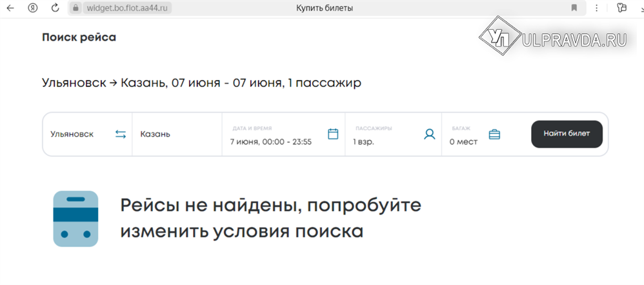
Task: Click the padlock site security icon
Action: coord(76,8)
